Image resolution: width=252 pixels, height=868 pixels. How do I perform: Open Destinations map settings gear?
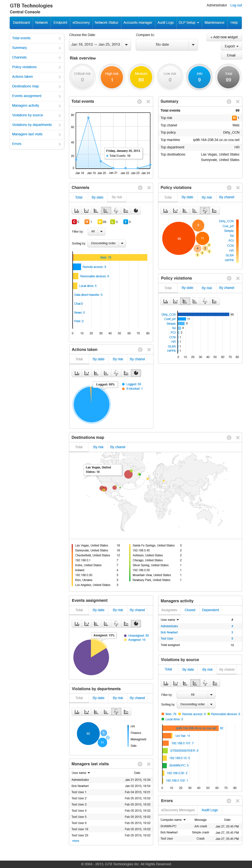click(x=229, y=437)
